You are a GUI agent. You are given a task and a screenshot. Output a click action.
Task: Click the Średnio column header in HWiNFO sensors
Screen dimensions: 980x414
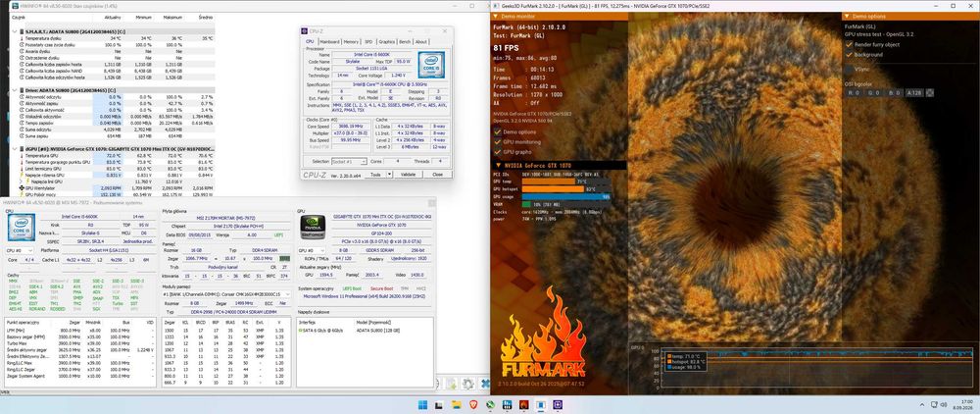click(x=205, y=19)
